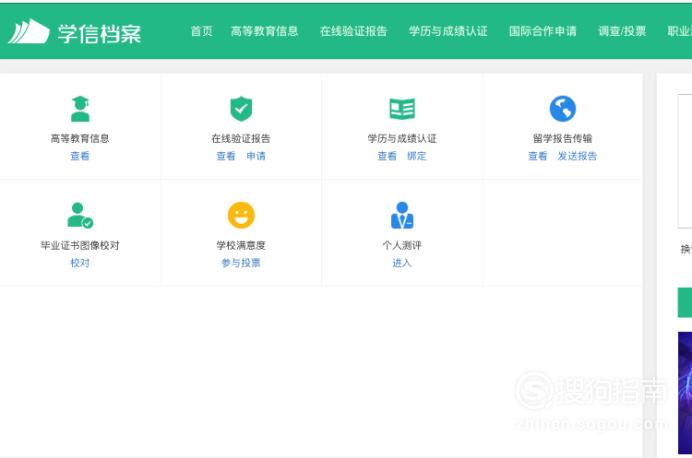The width and height of the screenshot is (692, 458).
Task: Click the green shield check icon
Action: click(x=241, y=109)
